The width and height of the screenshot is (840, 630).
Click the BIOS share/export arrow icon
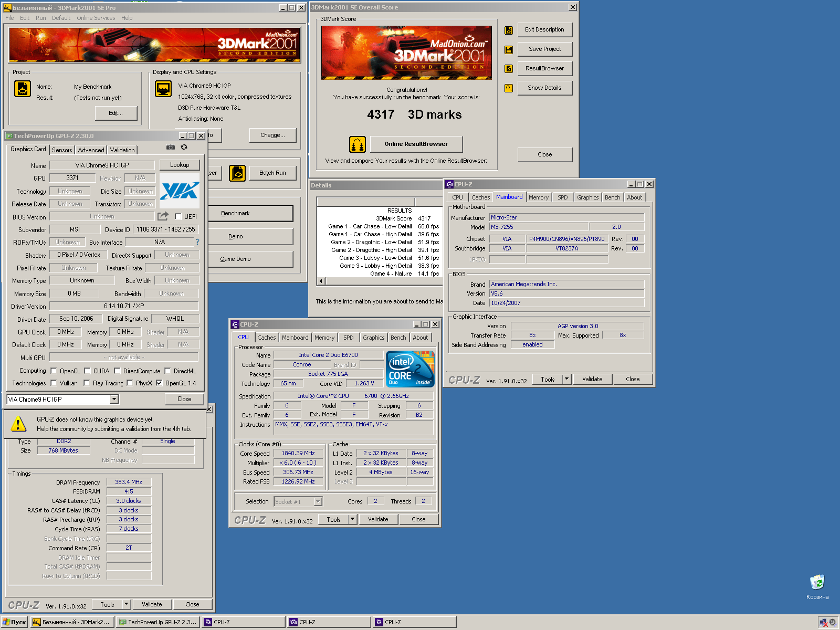pyautogui.click(x=163, y=216)
